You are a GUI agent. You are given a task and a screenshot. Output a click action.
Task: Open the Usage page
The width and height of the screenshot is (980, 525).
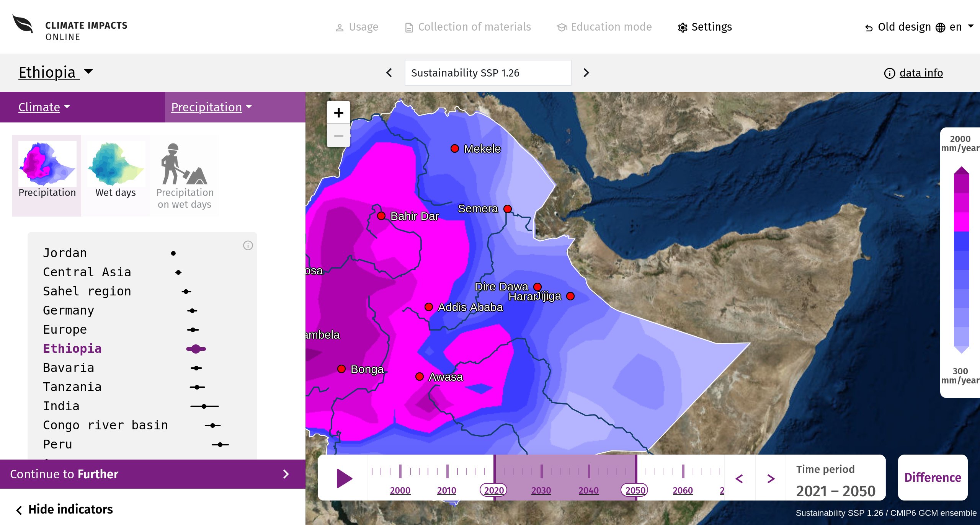click(357, 27)
